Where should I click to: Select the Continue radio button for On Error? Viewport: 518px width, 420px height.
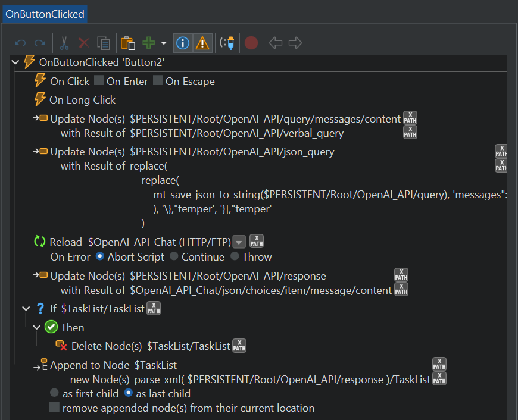pos(174,256)
